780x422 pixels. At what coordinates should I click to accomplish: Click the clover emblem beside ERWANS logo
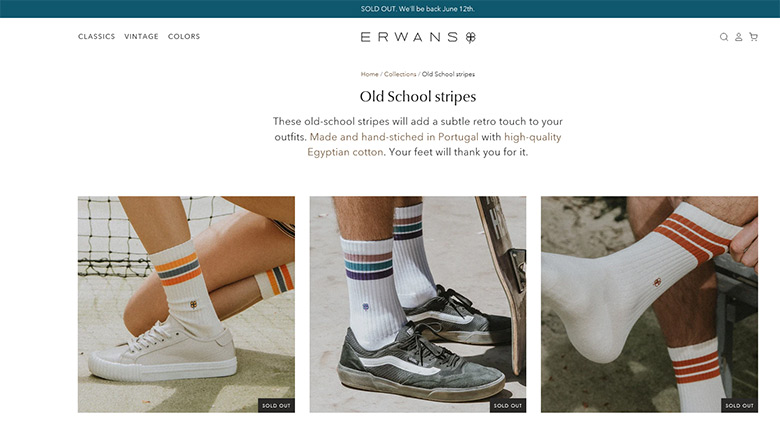(x=471, y=37)
